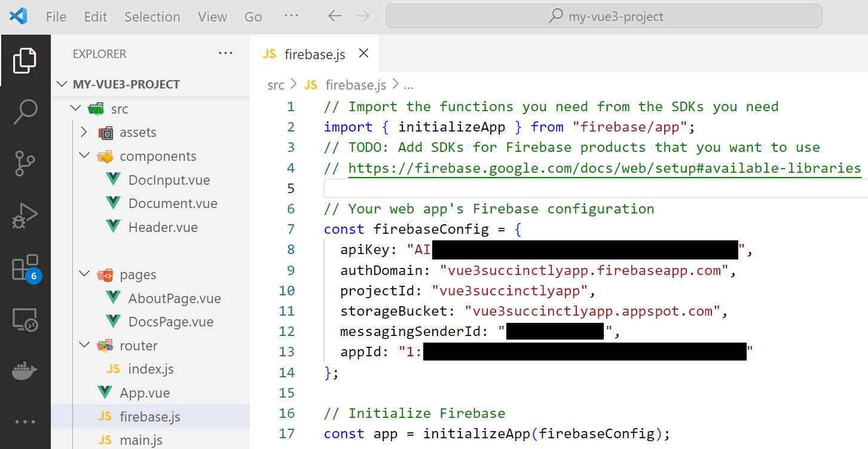Click the src breadcrumb segment
Viewport: 868px width, 449px height.
click(276, 85)
